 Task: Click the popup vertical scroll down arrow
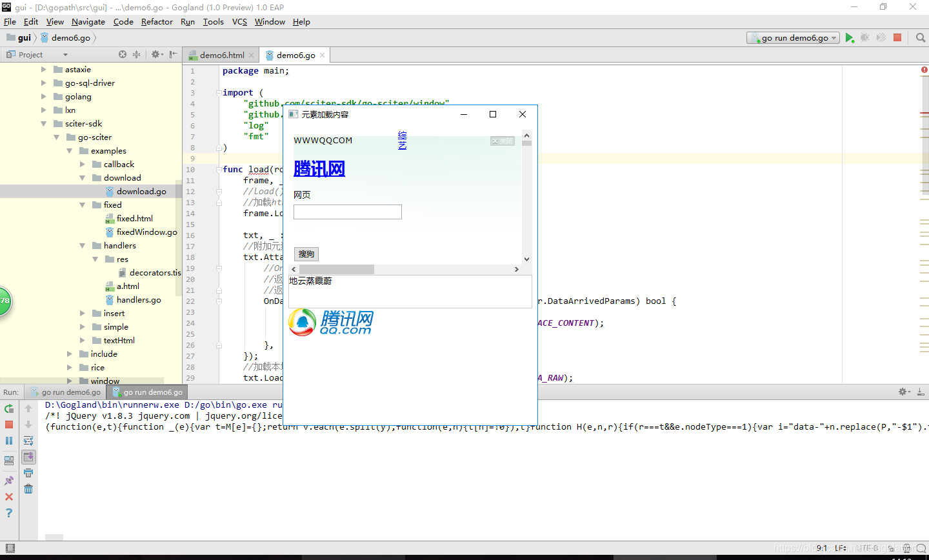526,259
